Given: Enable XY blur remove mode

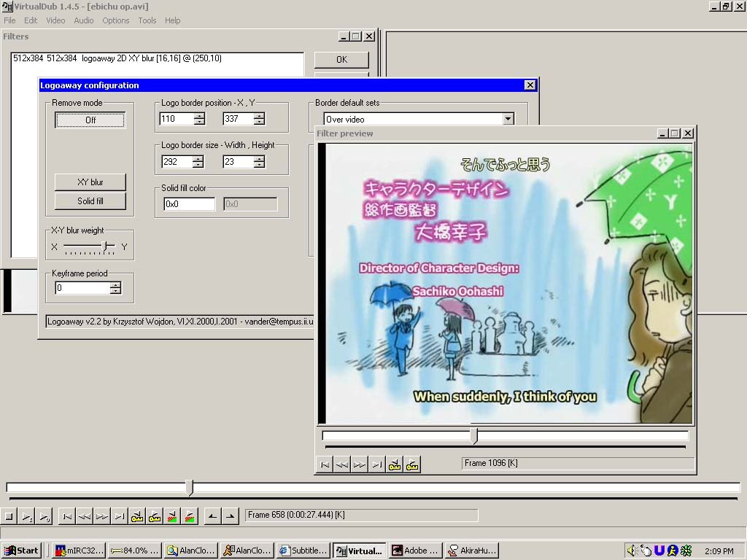Looking at the screenshot, I should tap(89, 182).
